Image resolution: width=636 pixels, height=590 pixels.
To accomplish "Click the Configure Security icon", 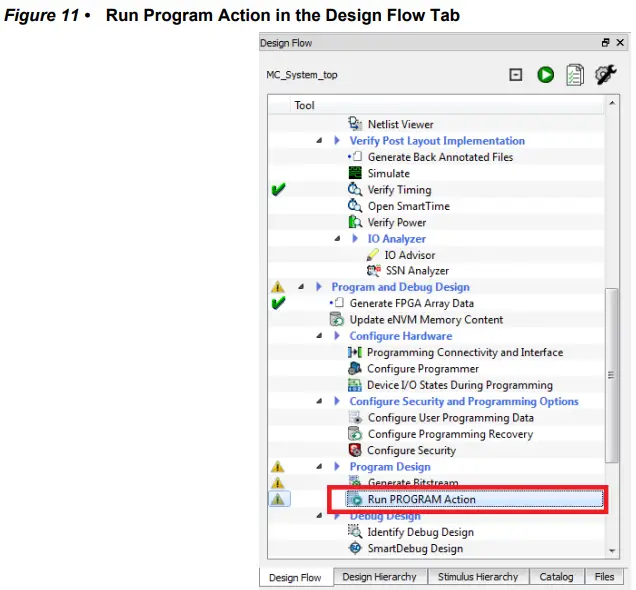I will (x=355, y=450).
